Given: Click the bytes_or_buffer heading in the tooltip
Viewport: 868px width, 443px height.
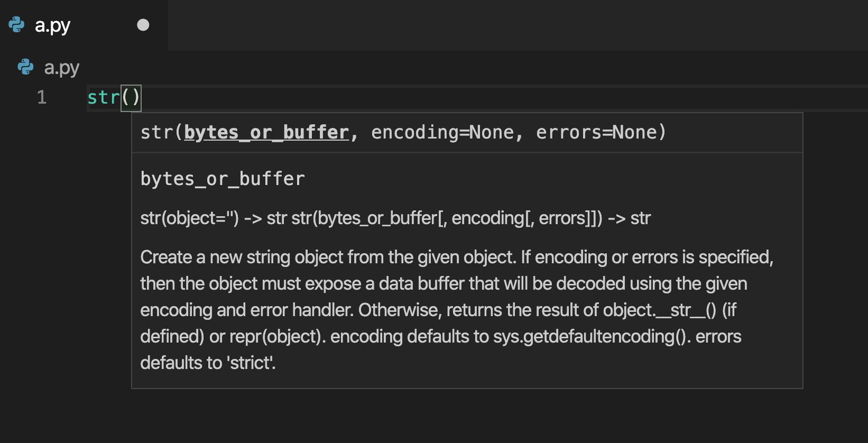Looking at the screenshot, I should pos(222,178).
